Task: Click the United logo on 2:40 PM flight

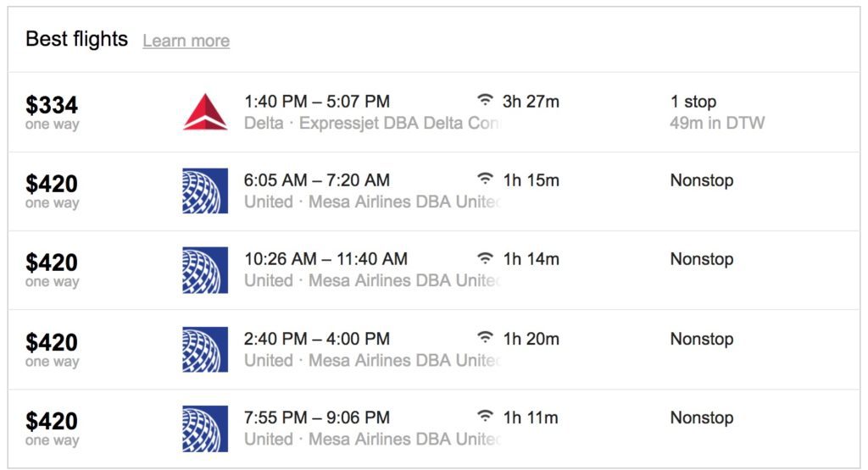Action: [205, 349]
